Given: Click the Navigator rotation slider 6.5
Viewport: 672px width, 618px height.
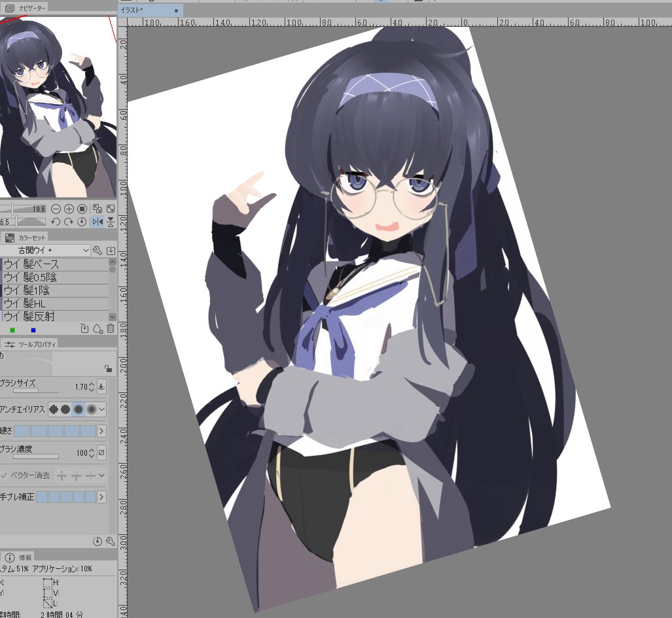Looking at the screenshot, I should tap(23, 222).
